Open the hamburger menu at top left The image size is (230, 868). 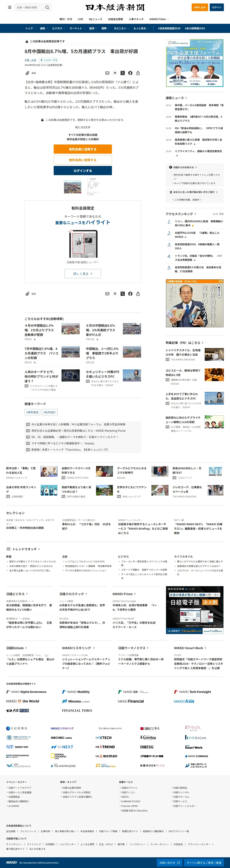[10, 7]
